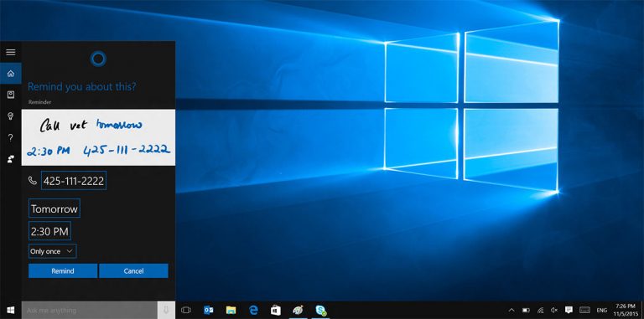Launch Outlook from the taskbar
This screenshot has height=319, width=644.
point(209,310)
